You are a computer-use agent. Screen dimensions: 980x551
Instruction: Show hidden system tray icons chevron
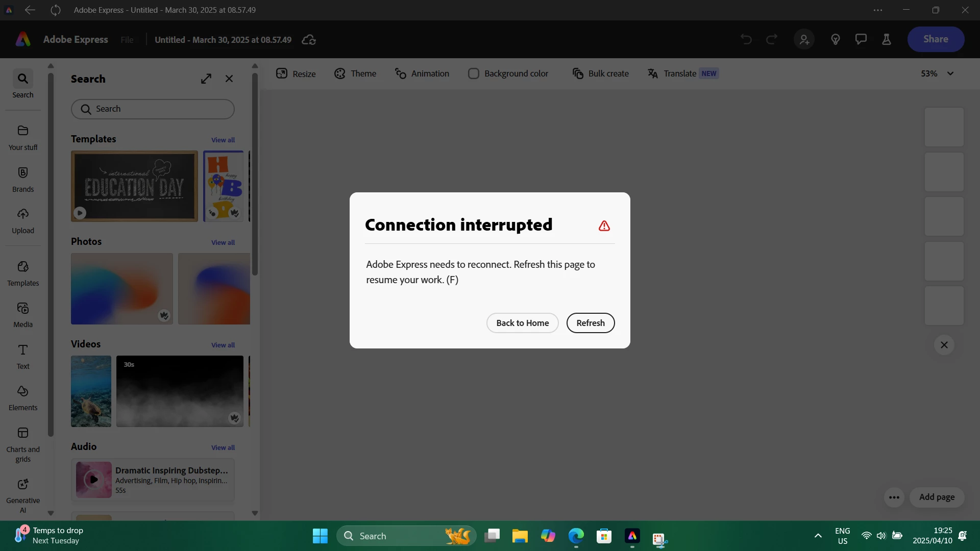818,536
